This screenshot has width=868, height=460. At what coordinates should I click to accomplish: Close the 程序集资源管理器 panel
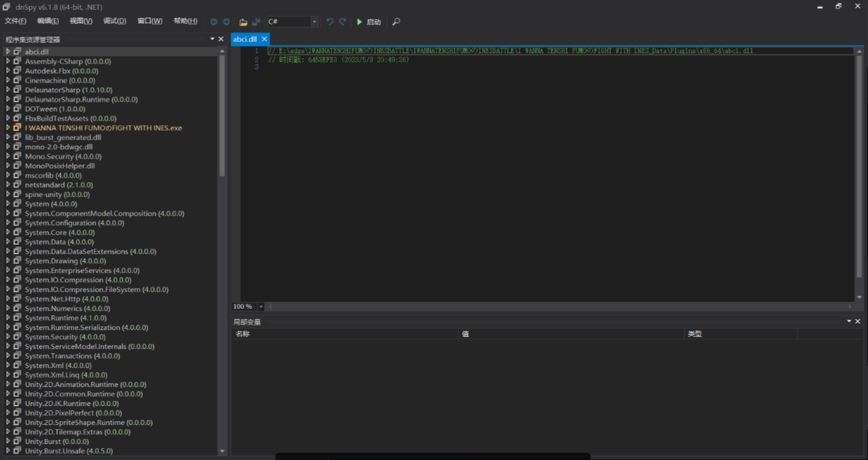point(221,39)
